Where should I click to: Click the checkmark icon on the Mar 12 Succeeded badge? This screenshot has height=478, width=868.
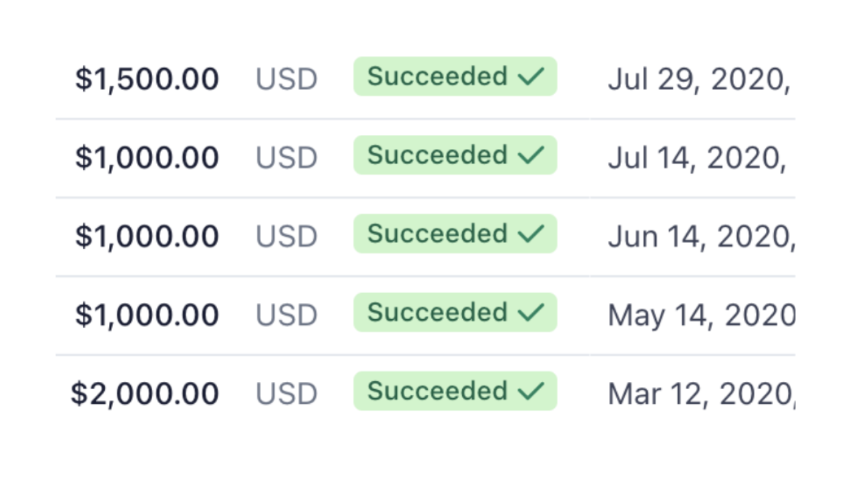(x=531, y=391)
